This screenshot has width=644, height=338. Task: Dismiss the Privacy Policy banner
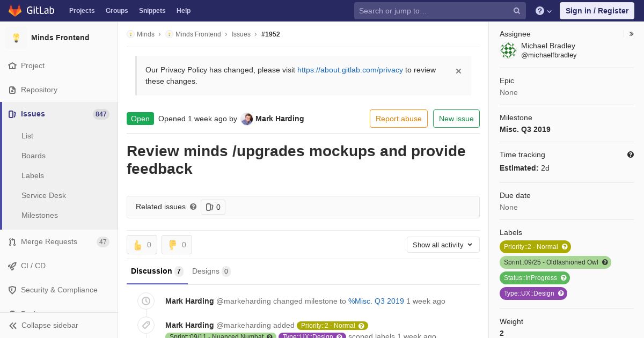pos(458,71)
